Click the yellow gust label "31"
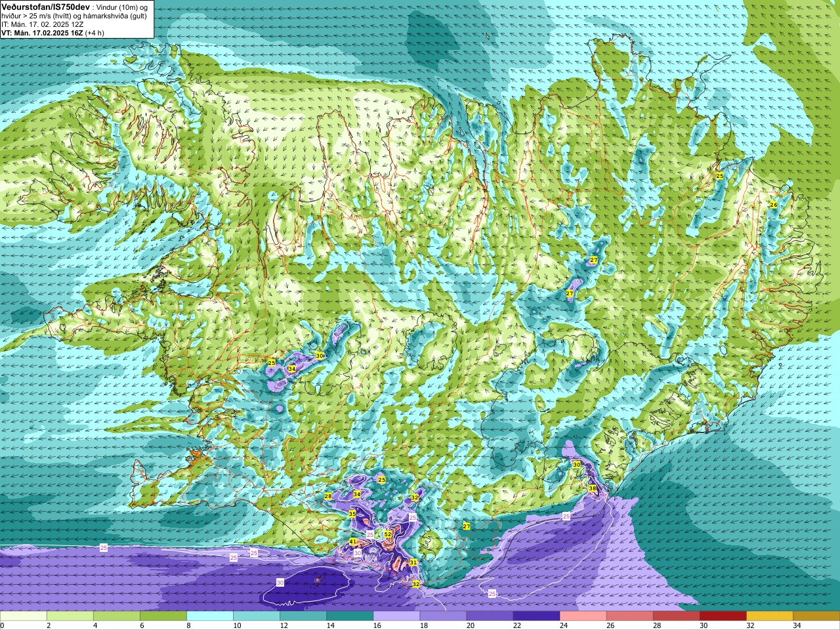 (413, 562)
